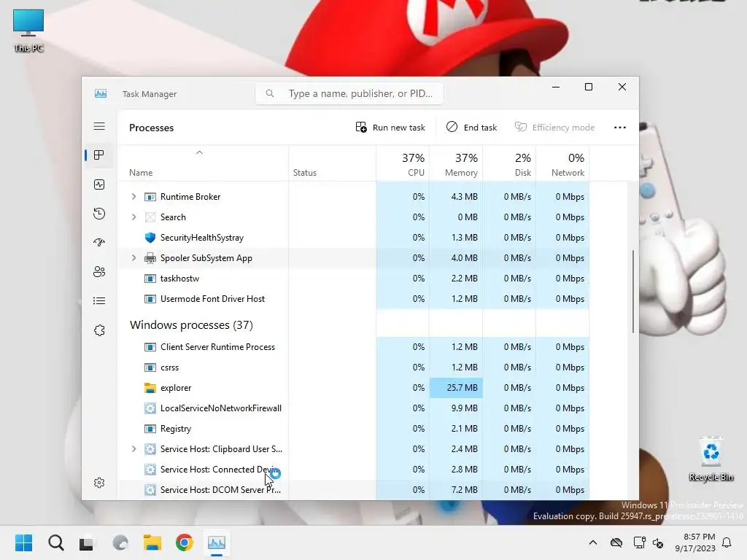Select the LocalServiceNoNetworkFirewall gear icon

click(x=150, y=408)
